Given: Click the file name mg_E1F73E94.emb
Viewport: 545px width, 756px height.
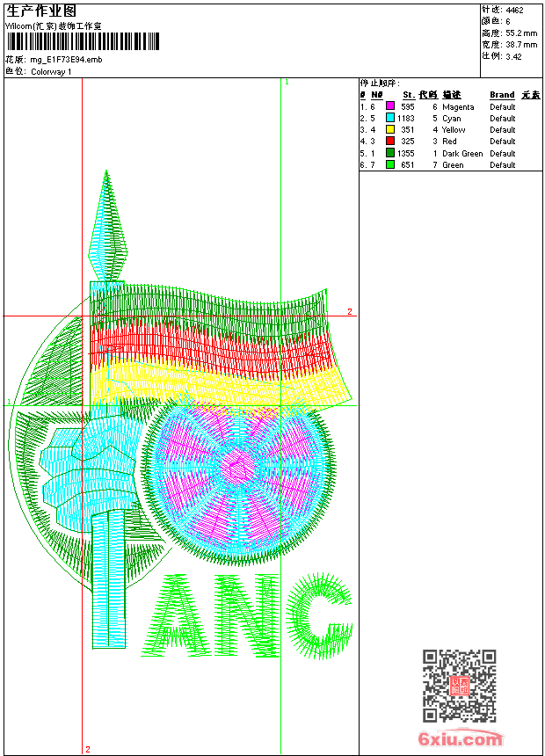Looking at the screenshot, I should point(67,60).
